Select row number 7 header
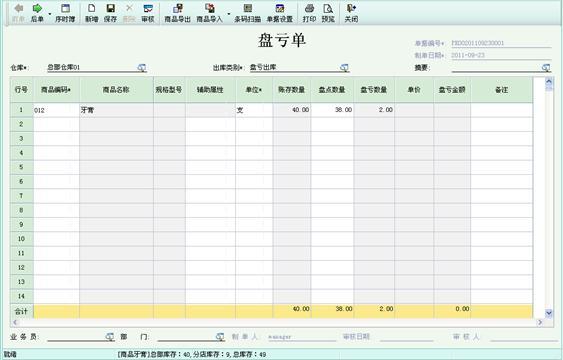Viewport: 563px width, 360px height. point(22,196)
